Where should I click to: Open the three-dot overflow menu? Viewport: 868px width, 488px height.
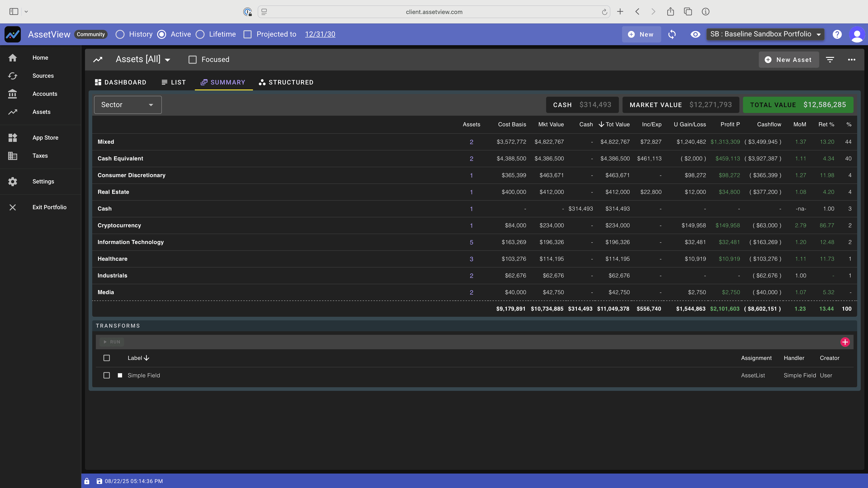coord(852,60)
